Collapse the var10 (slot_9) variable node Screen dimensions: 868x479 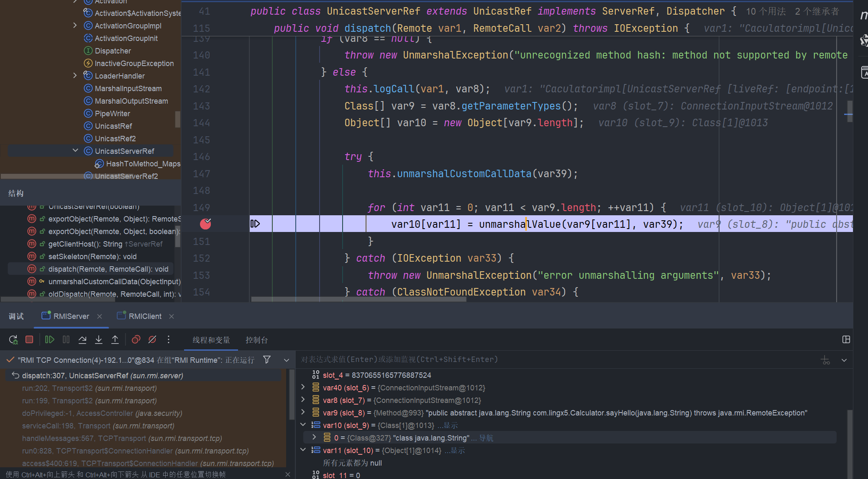pos(303,425)
